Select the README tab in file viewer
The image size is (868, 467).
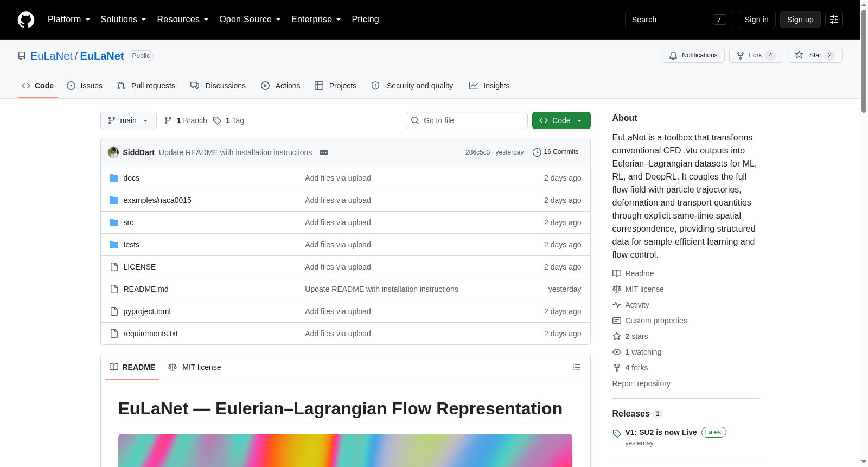pyautogui.click(x=132, y=367)
